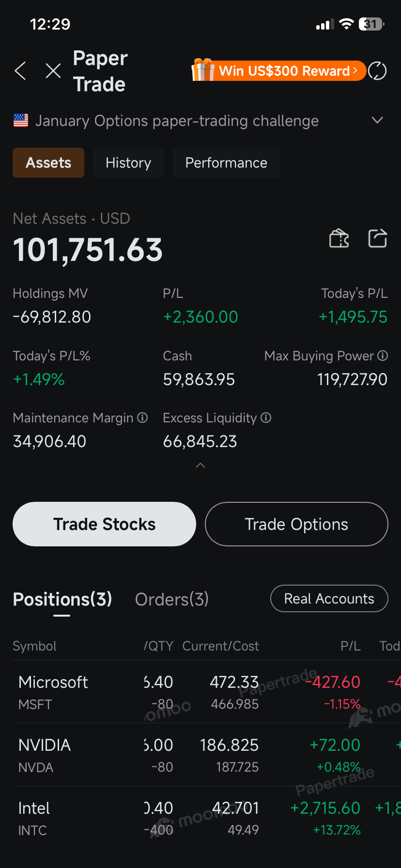Close the Paper Trade page
This screenshot has width=401, height=868.
(53, 71)
